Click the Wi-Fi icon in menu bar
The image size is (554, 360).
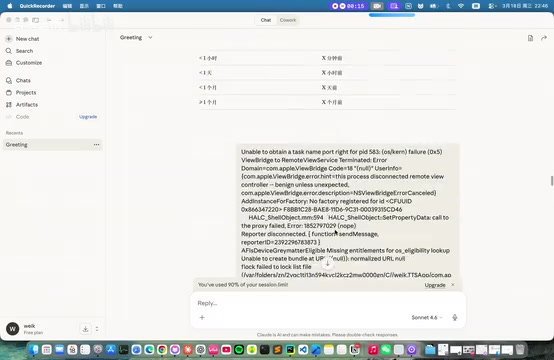point(461,6)
